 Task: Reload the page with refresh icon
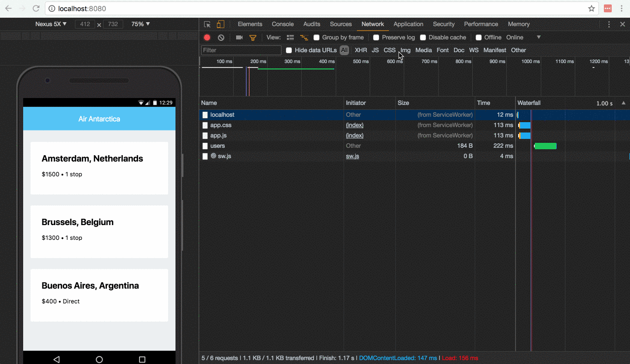point(36,8)
